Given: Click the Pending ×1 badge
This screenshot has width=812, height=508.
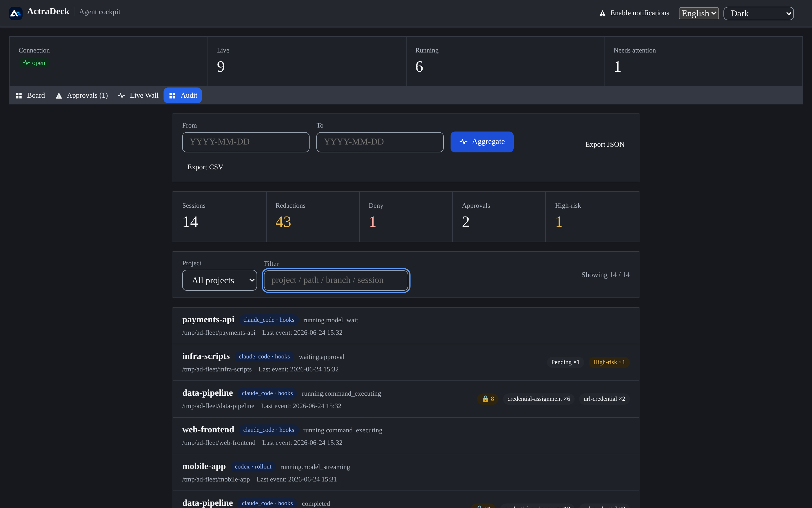Looking at the screenshot, I should tap(565, 362).
